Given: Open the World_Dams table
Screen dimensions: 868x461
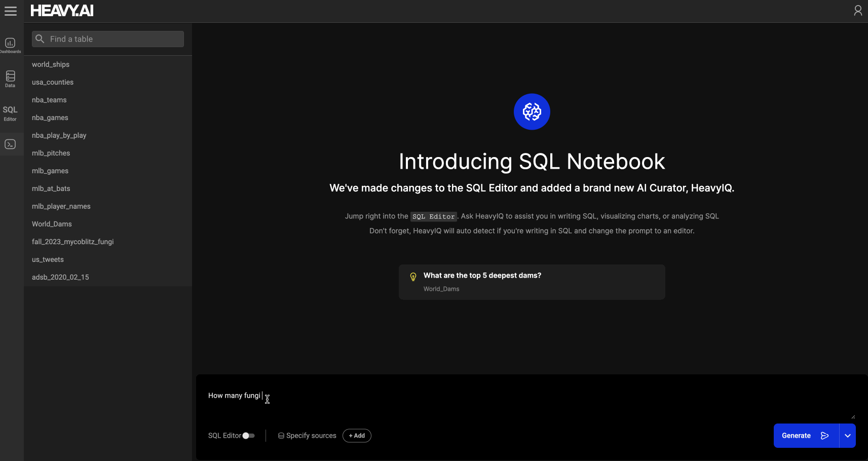Looking at the screenshot, I should click(x=52, y=224).
